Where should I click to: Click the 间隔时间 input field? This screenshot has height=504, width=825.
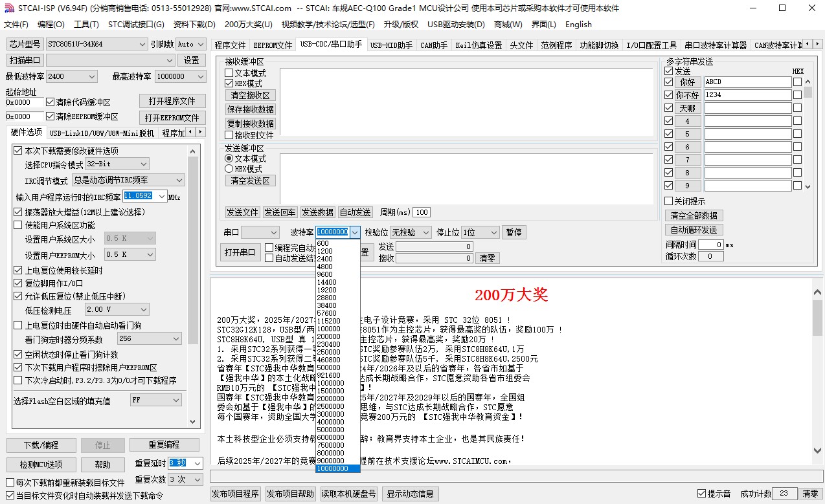[710, 245]
